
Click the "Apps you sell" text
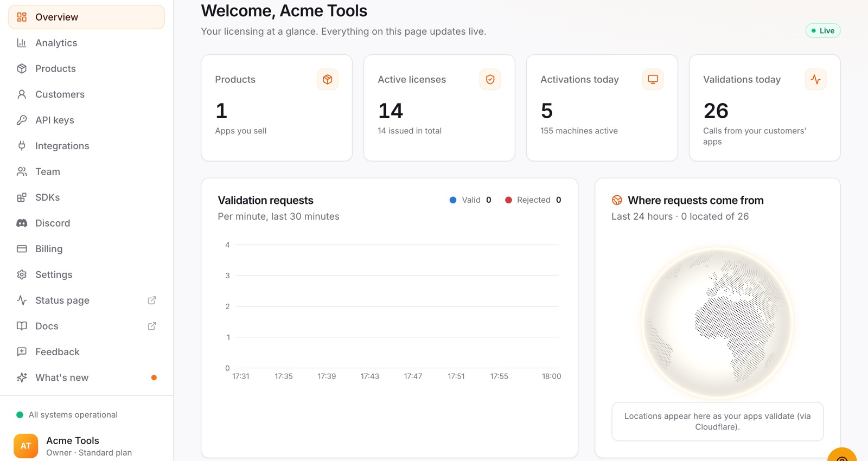click(x=241, y=131)
